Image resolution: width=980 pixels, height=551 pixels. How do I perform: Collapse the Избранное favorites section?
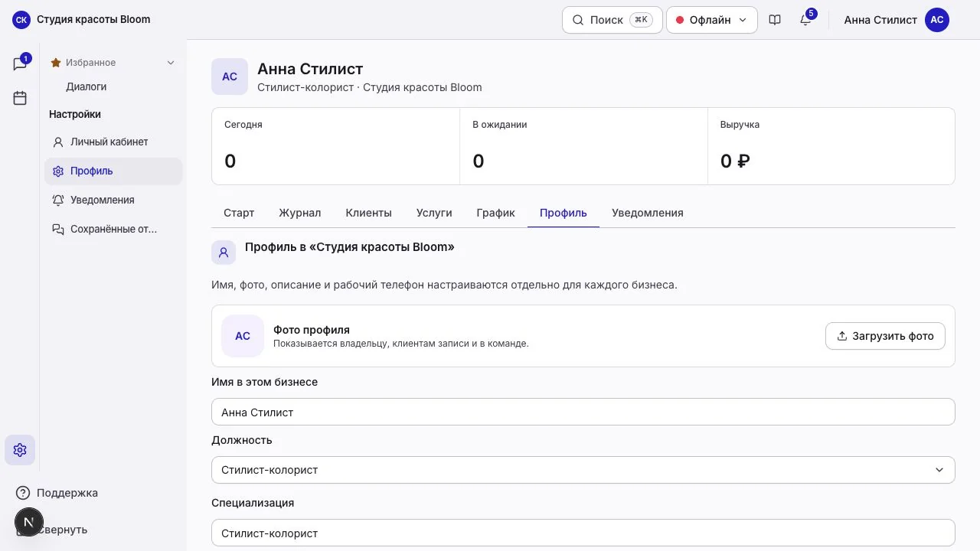171,63
